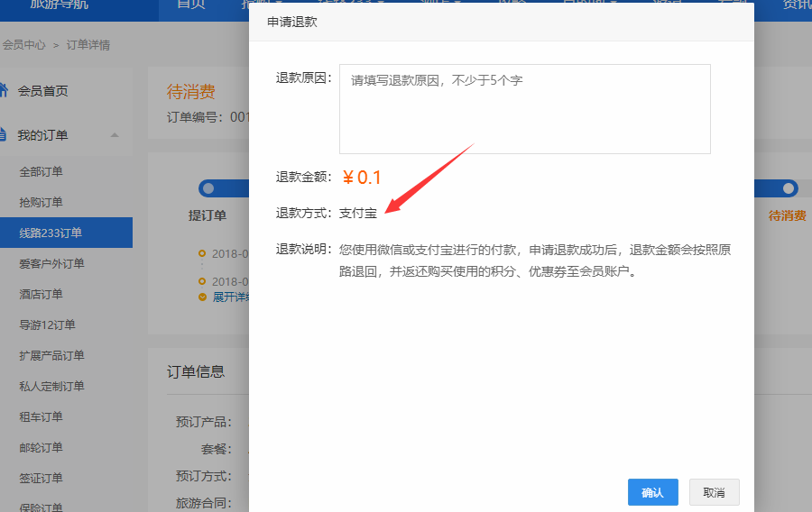Open 租车订单 in the sidebar
812x512 pixels.
coord(42,417)
